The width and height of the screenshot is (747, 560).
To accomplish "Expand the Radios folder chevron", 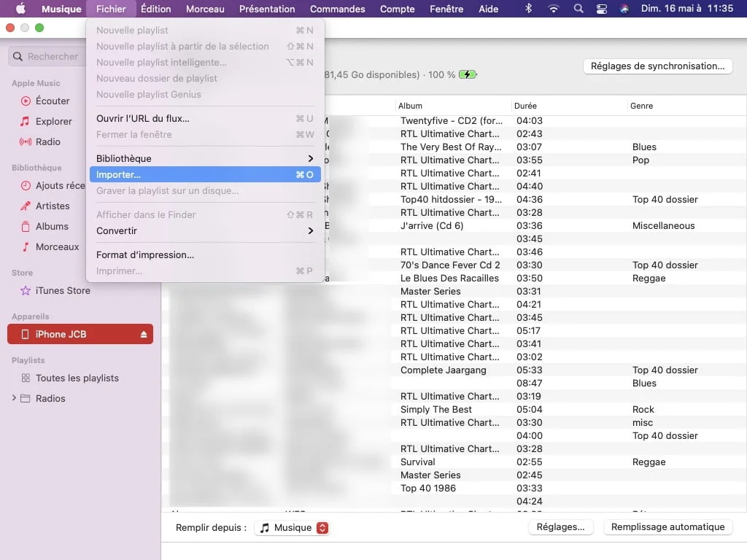I will coord(14,398).
